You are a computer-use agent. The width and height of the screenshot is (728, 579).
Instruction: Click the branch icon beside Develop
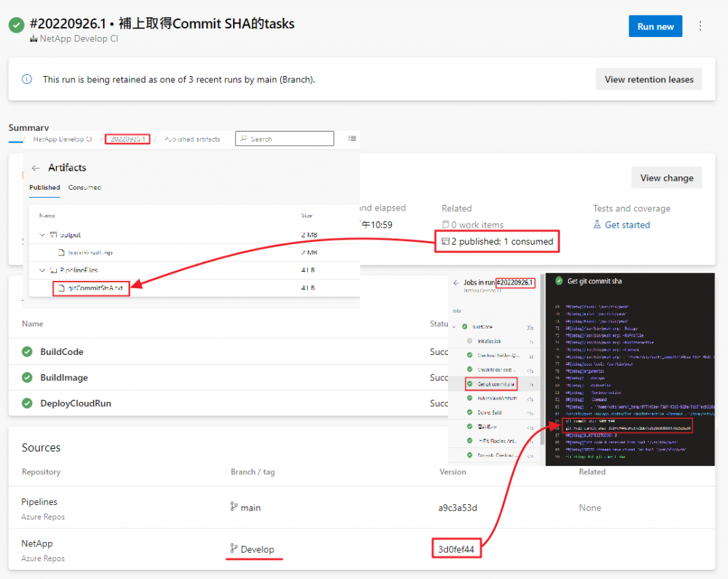point(234,549)
